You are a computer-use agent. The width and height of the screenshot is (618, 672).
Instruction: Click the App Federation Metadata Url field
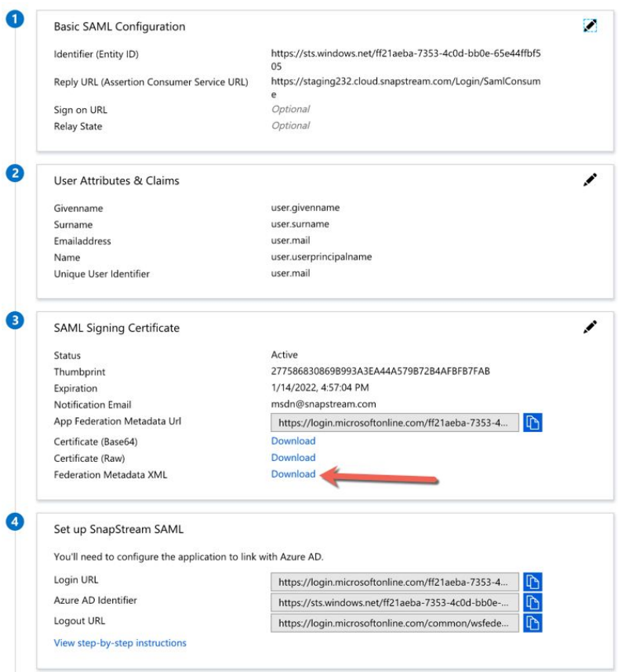pos(394,423)
